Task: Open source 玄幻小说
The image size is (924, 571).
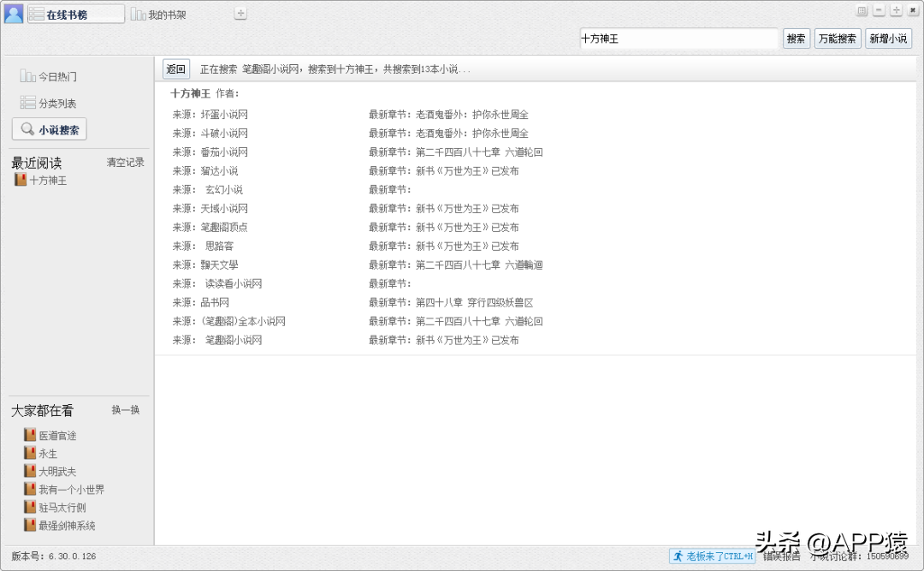Action: tap(224, 190)
